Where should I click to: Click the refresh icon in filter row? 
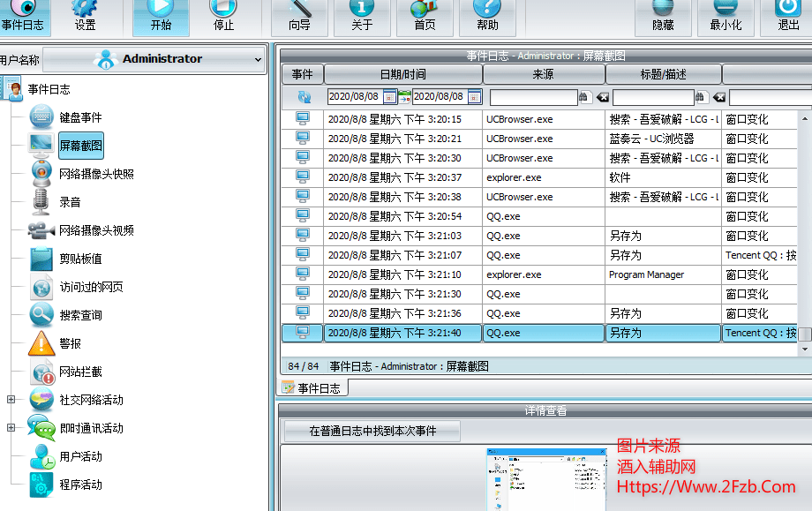304,97
